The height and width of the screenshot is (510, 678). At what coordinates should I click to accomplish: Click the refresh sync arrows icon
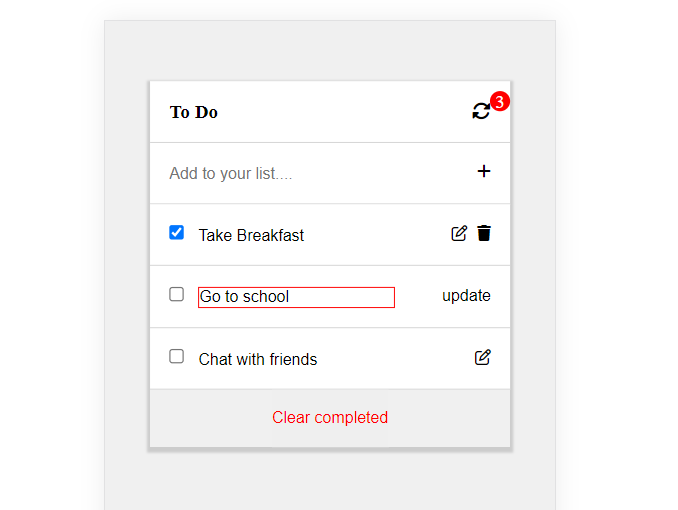pos(481,111)
